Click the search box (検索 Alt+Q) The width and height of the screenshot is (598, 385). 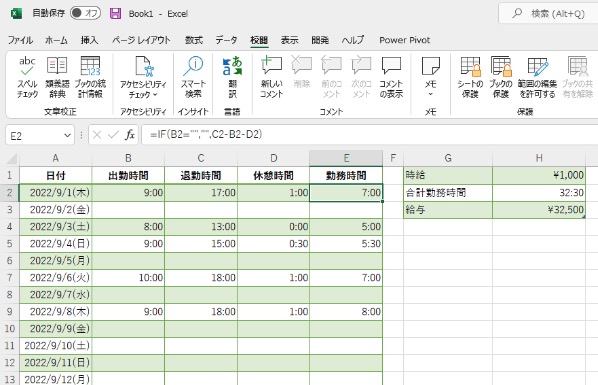point(548,14)
